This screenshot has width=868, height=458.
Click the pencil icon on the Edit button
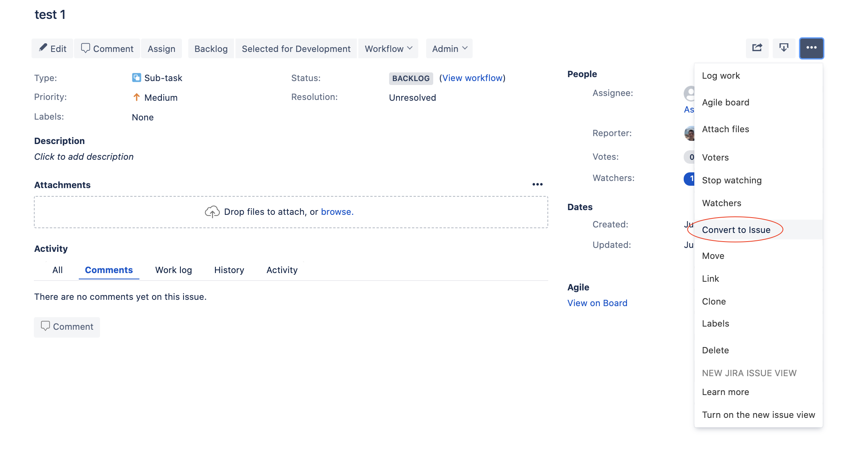[43, 48]
